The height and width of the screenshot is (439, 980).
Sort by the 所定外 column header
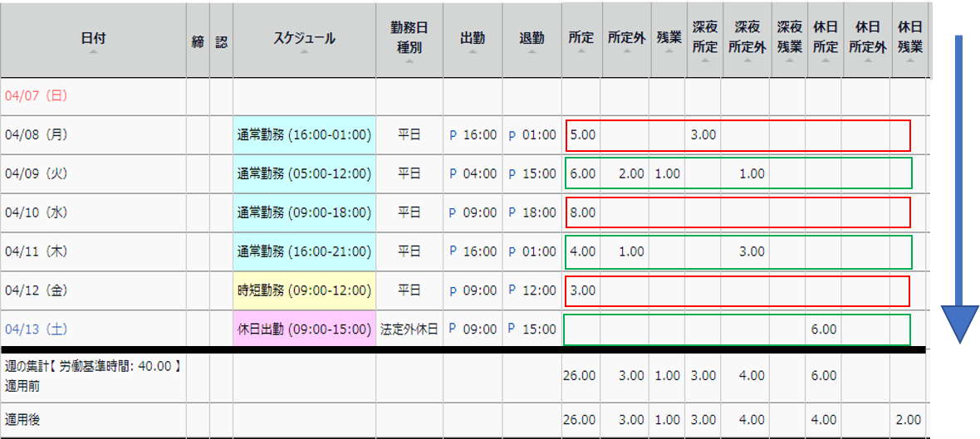(x=626, y=38)
